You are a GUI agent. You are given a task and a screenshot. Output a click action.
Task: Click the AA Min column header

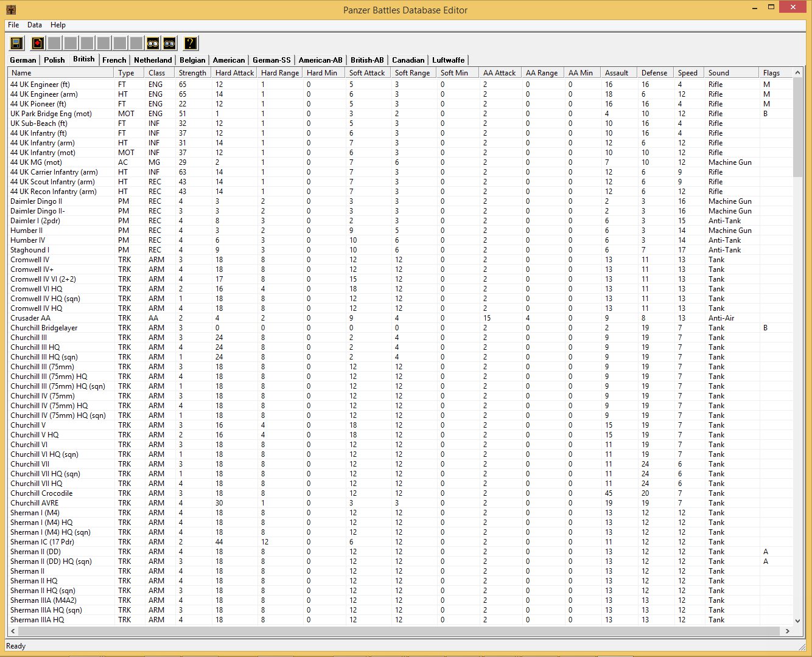(583, 73)
